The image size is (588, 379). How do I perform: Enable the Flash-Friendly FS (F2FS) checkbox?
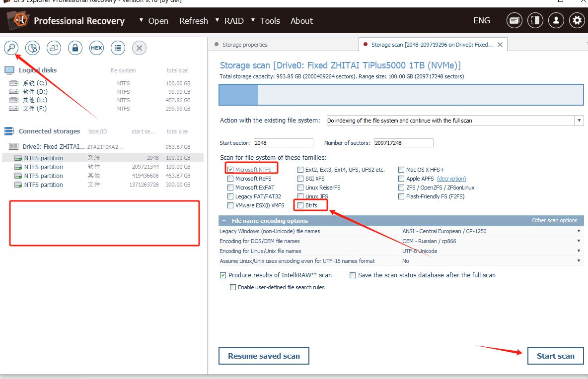coord(401,196)
